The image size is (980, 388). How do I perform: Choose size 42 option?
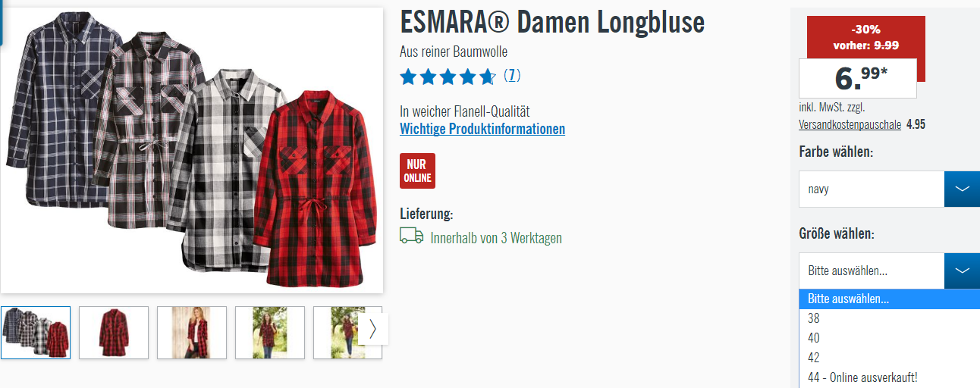tap(889, 358)
